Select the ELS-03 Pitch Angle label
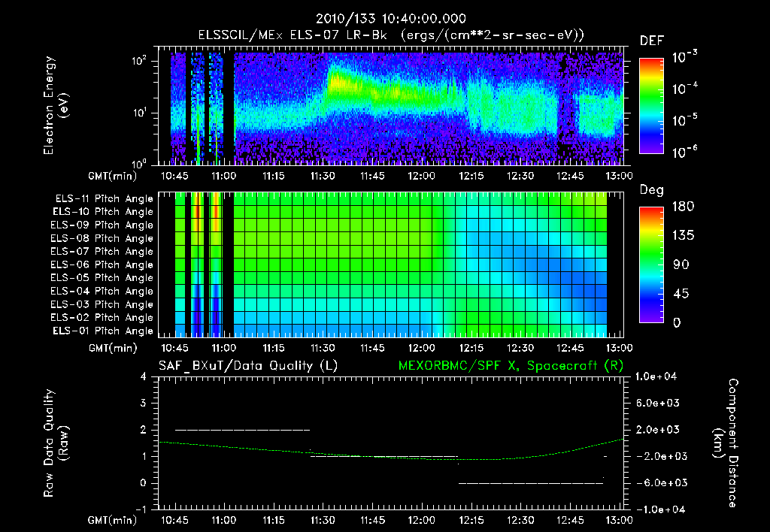 [x=102, y=304]
